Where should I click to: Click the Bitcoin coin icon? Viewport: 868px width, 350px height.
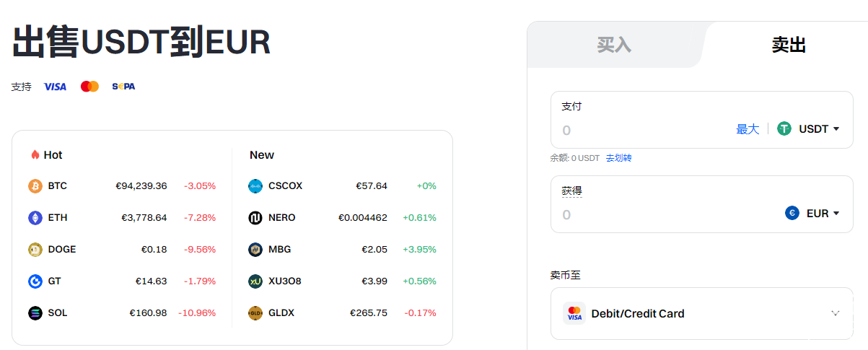(35, 186)
